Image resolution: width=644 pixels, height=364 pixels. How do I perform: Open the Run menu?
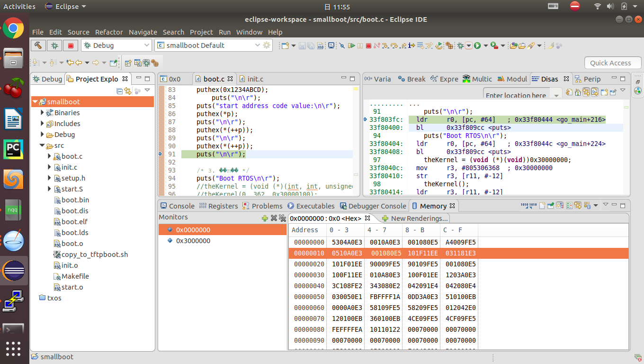(224, 32)
